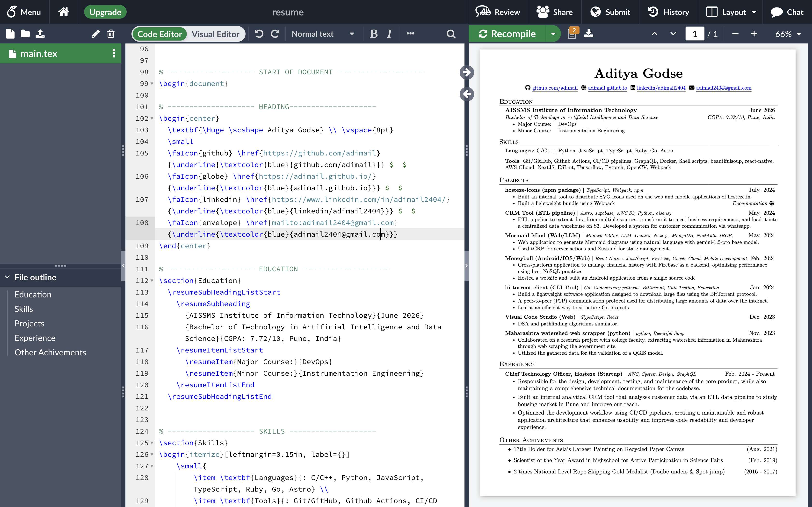Open the Share menu item
Image resolution: width=812 pixels, height=507 pixels.
pos(555,12)
